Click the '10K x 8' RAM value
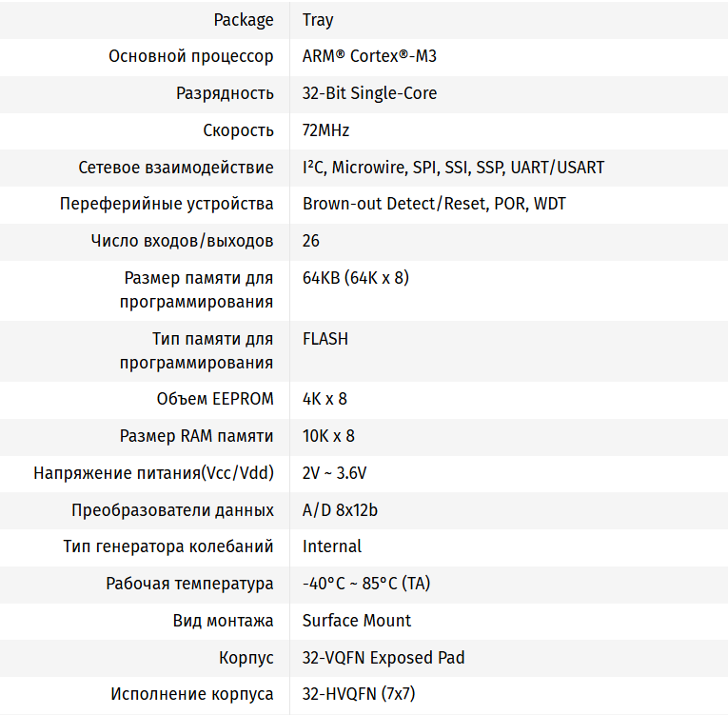The height and width of the screenshot is (715, 728). (328, 436)
